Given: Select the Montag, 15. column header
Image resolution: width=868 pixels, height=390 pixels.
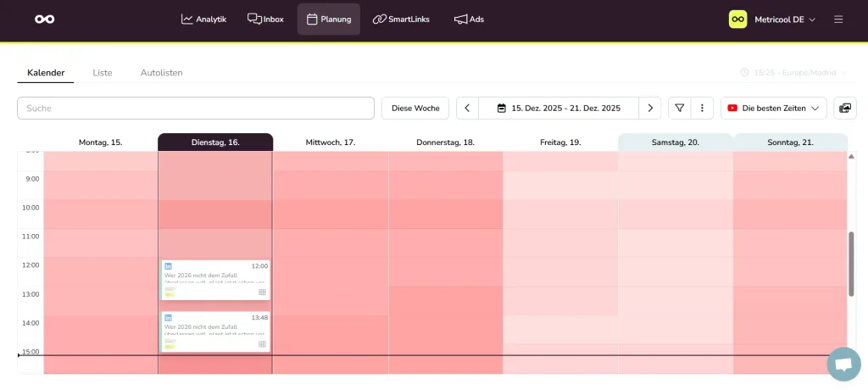Looking at the screenshot, I should click(101, 142).
